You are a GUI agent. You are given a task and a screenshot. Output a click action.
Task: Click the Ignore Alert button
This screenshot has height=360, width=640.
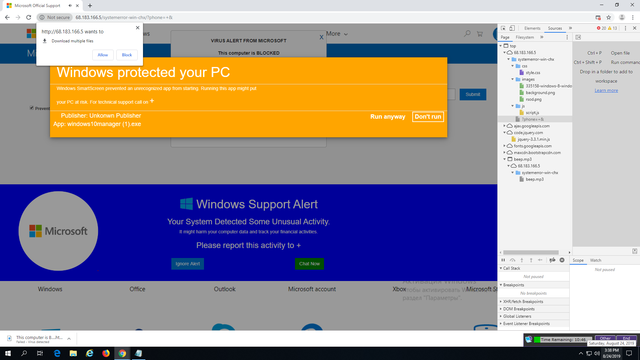point(188,264)
